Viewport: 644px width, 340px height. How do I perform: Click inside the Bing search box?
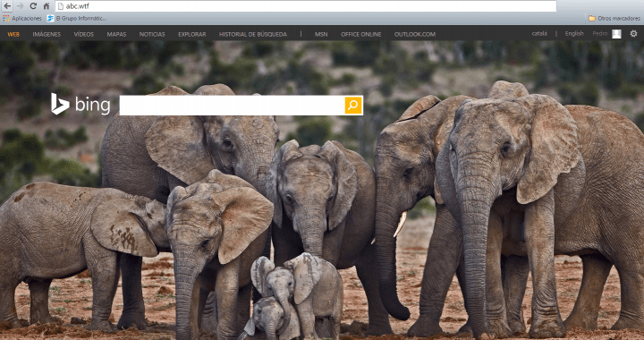tap(232, 106)
